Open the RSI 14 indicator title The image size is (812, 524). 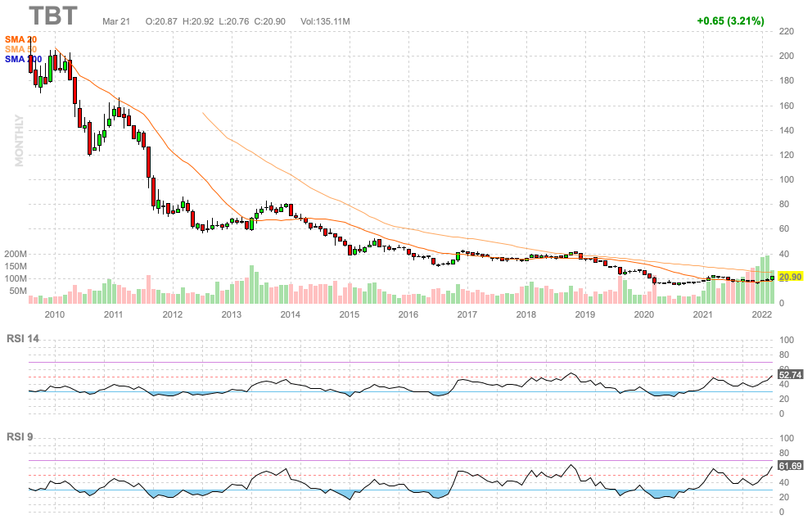[23, 338]
